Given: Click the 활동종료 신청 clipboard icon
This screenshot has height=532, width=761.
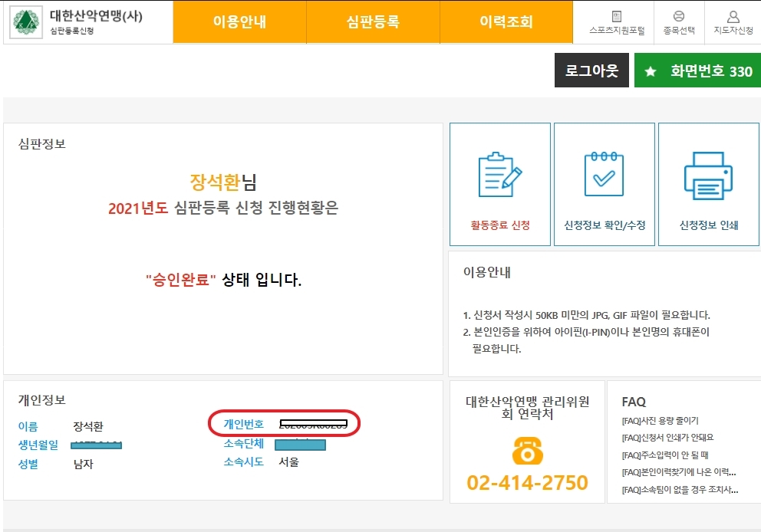Looking at the screenshot, I should (x=500, y=175).
